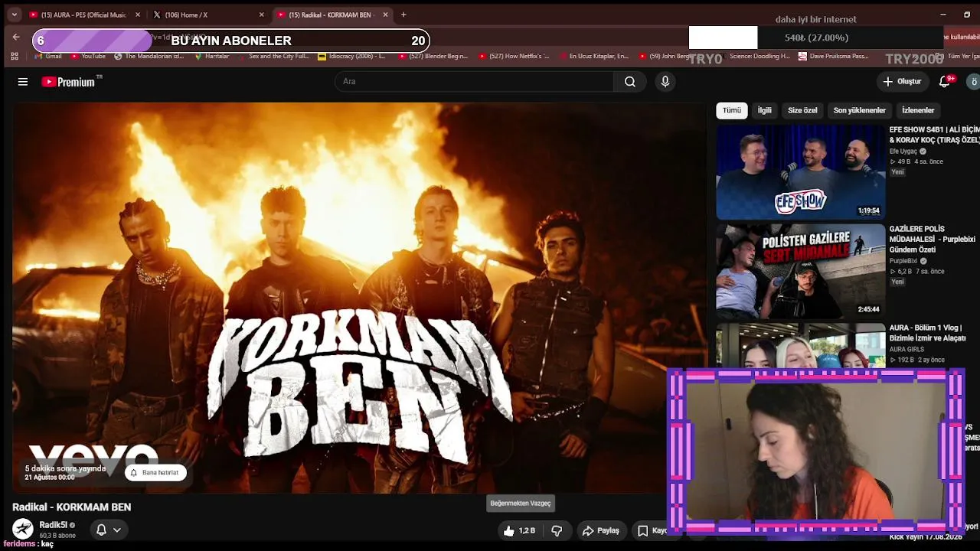Open the Blender Beginner bookmark

pyautogui.click(x=433, y=57)
